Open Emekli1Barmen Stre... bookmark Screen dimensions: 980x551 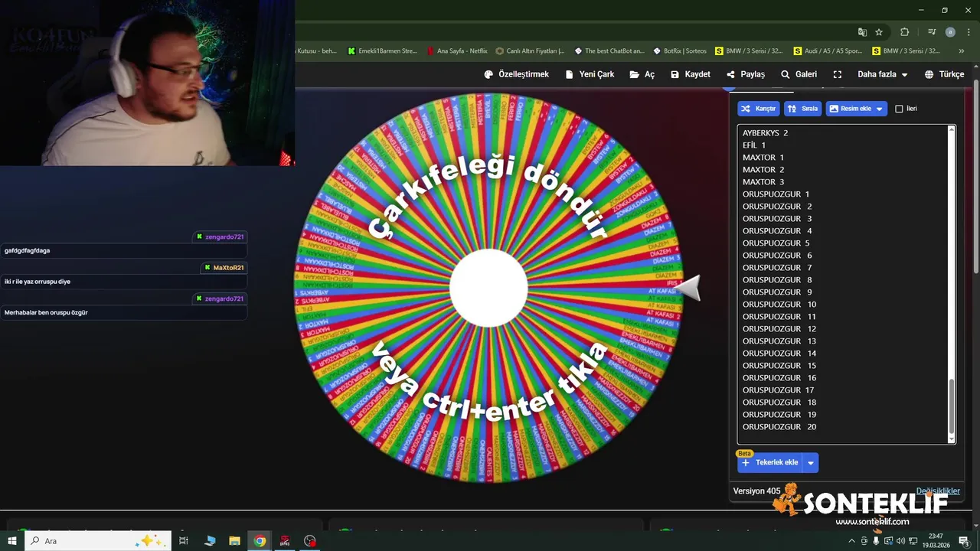(383, 51)
